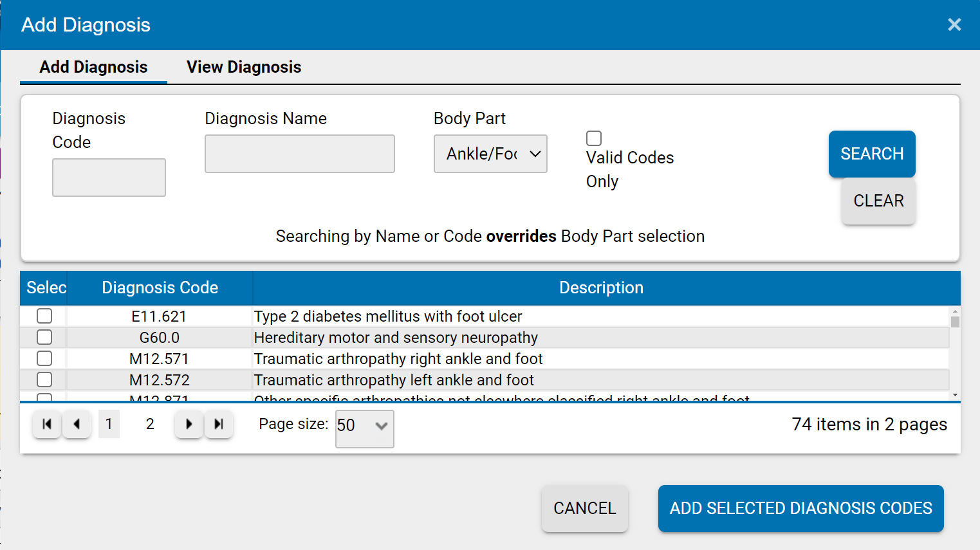Screen dimensions: 980x550
Task: Skip to the last results page
Action: pos(218,424)
